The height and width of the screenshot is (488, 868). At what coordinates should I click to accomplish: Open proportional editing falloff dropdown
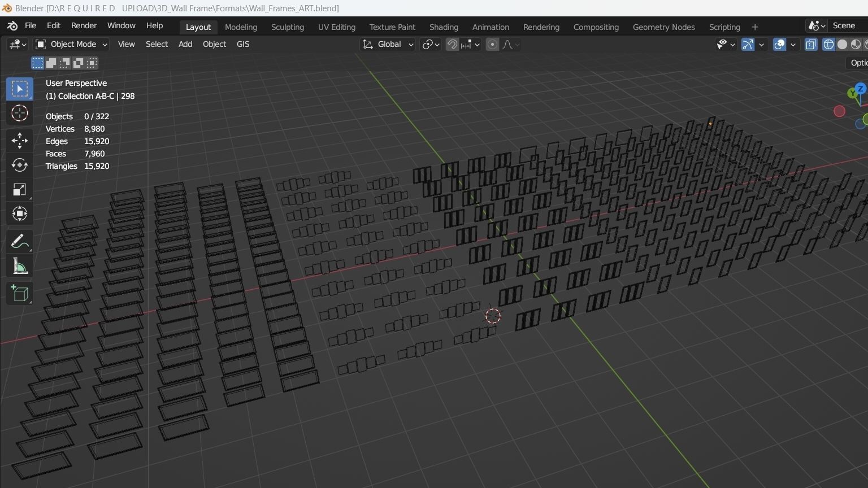511,44
